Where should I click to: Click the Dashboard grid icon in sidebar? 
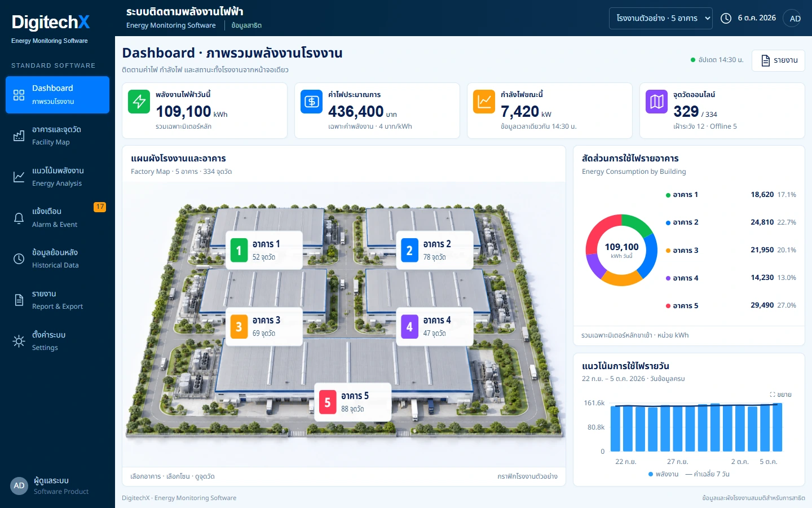[x=19, y=95]
